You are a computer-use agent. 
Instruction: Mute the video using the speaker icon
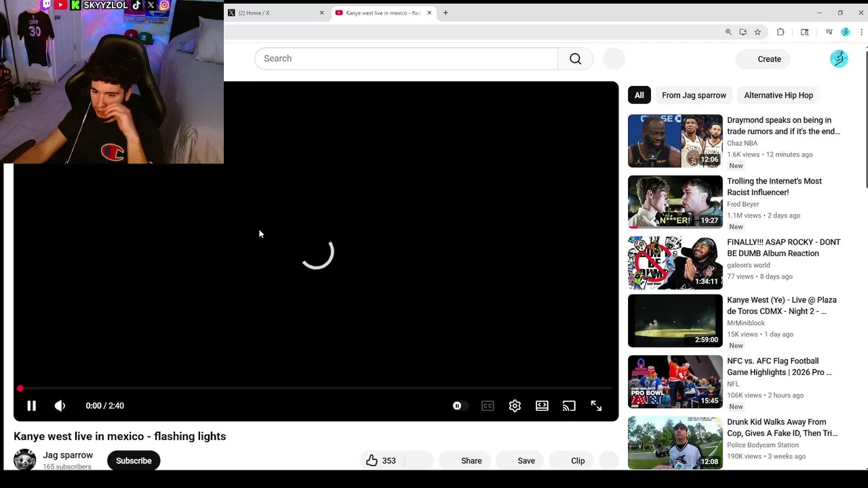pyautogui.click(x=60, y=405)
